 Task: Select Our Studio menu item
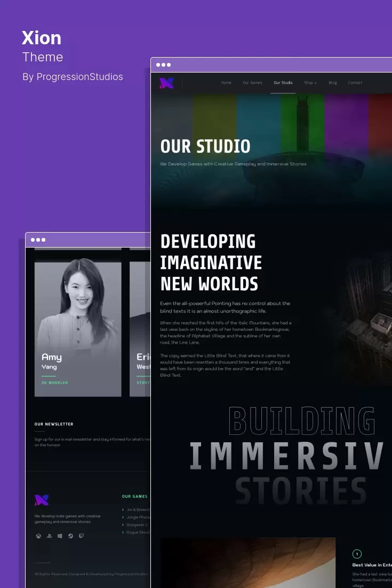tap(283, 83)
